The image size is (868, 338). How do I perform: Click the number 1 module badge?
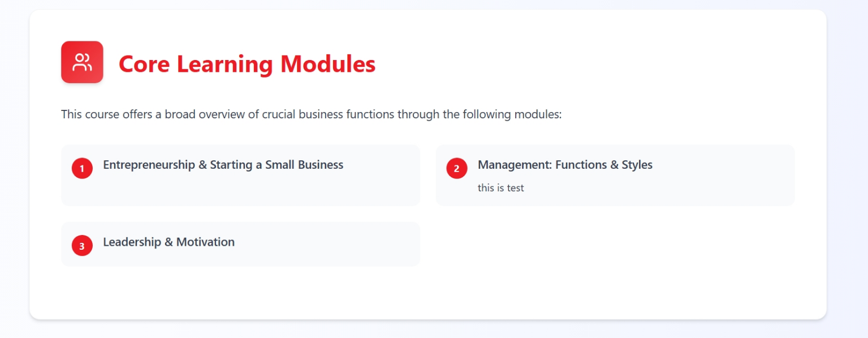[82, 168]
